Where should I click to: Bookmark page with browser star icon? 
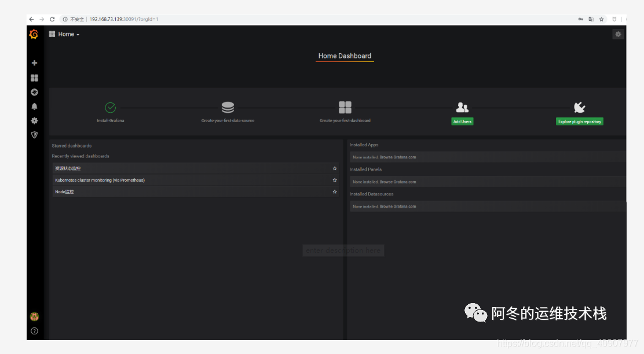click(601, 19)
